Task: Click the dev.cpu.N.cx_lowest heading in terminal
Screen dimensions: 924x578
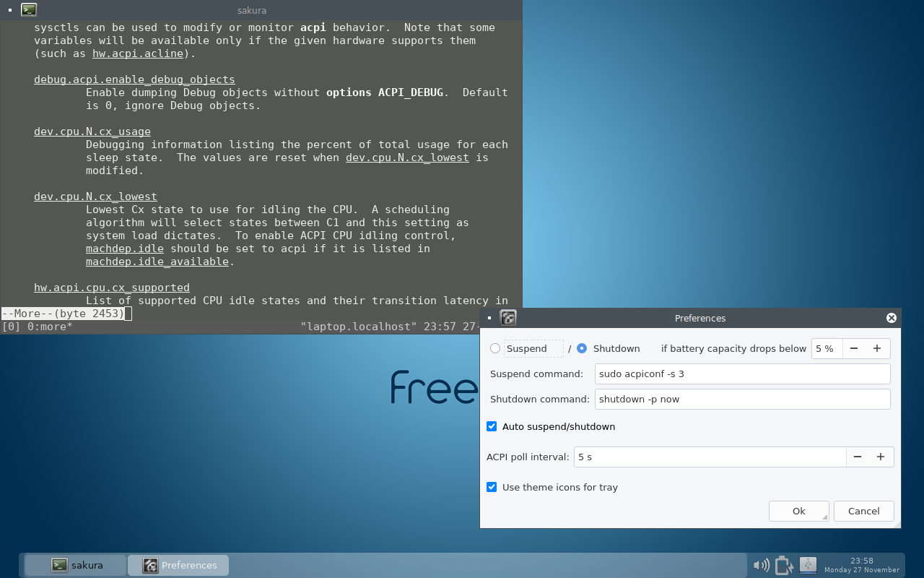Action: [x=95, y=197]
